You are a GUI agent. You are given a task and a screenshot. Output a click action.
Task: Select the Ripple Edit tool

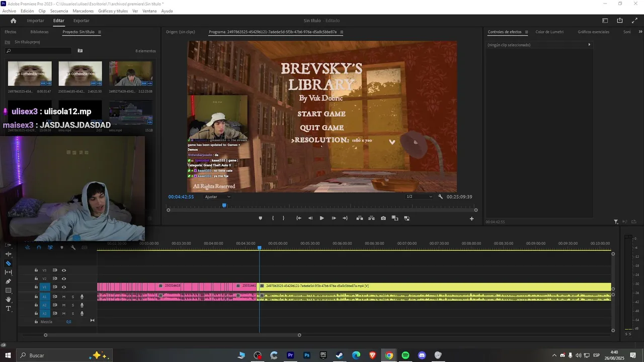point(8,254)
